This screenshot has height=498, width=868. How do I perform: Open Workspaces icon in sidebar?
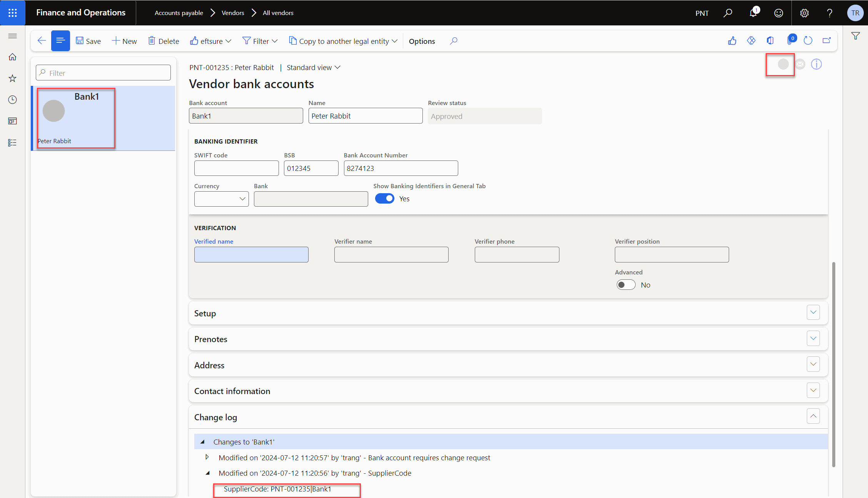13,121
